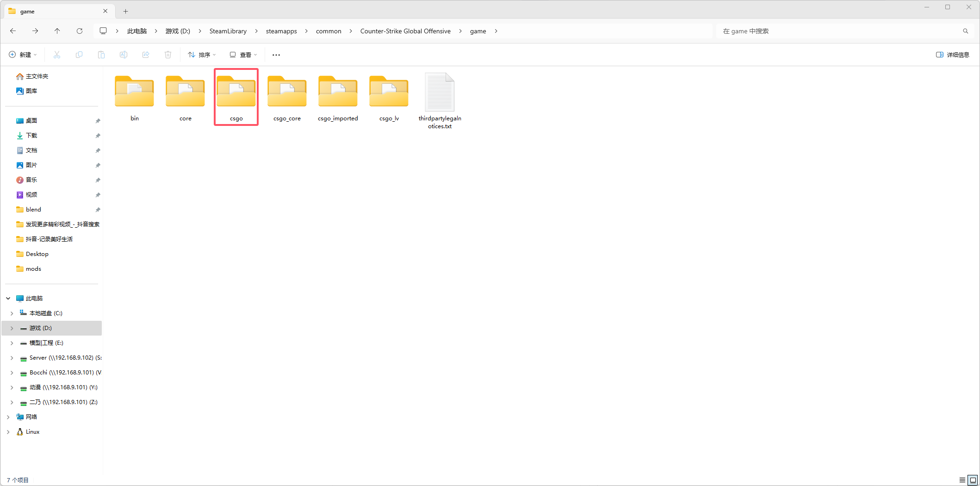Click the Cut scissors icon in toolbar
This screenshot has height=486, width=980.
tap(57, 55)
